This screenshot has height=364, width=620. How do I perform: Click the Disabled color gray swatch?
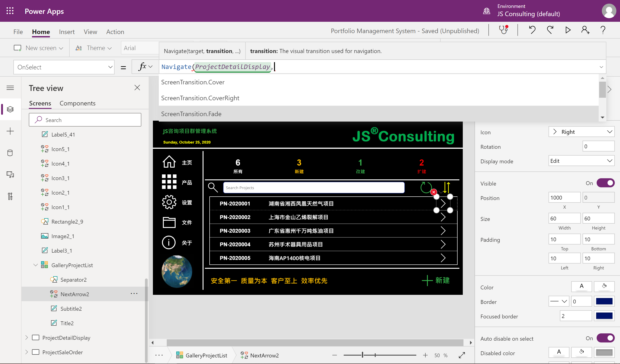pos(604,352)
